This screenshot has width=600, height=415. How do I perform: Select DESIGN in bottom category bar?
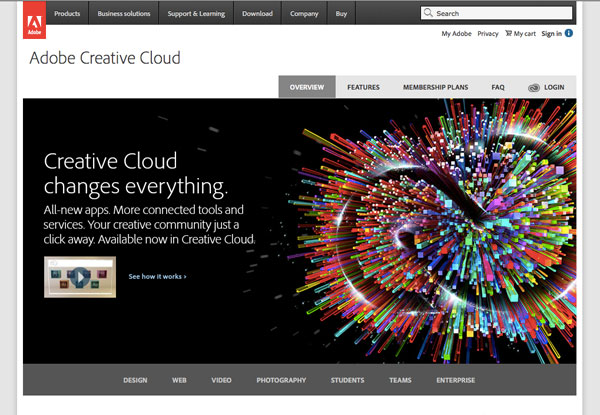click(x=135, y=380)
